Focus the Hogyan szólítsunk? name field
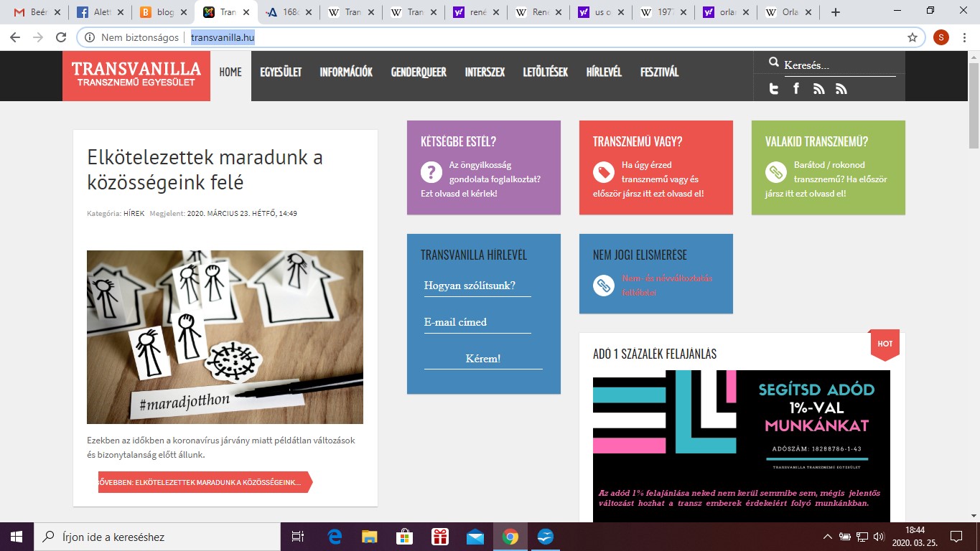 click(x=477, y=285)
